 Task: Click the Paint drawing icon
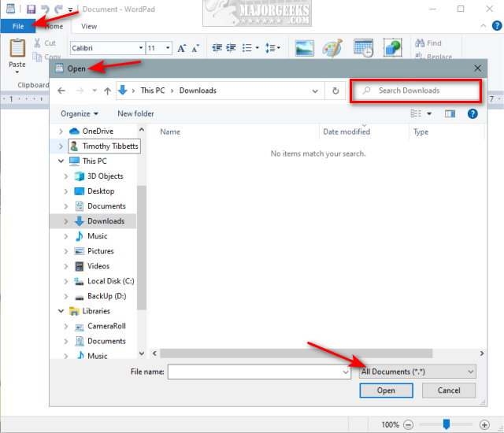click(332, 48)
